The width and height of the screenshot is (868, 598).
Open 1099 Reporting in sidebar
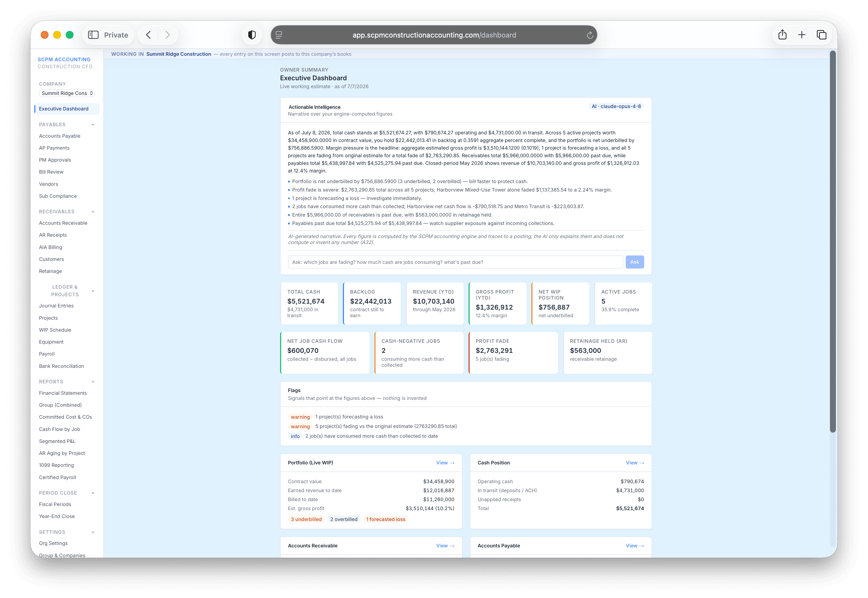(57, 465)
